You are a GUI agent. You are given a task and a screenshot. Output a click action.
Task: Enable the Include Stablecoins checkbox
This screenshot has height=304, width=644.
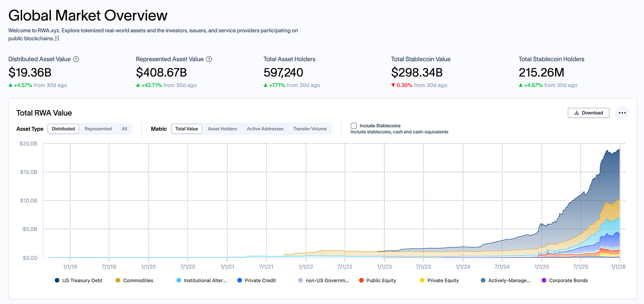[x=354, y=126]
